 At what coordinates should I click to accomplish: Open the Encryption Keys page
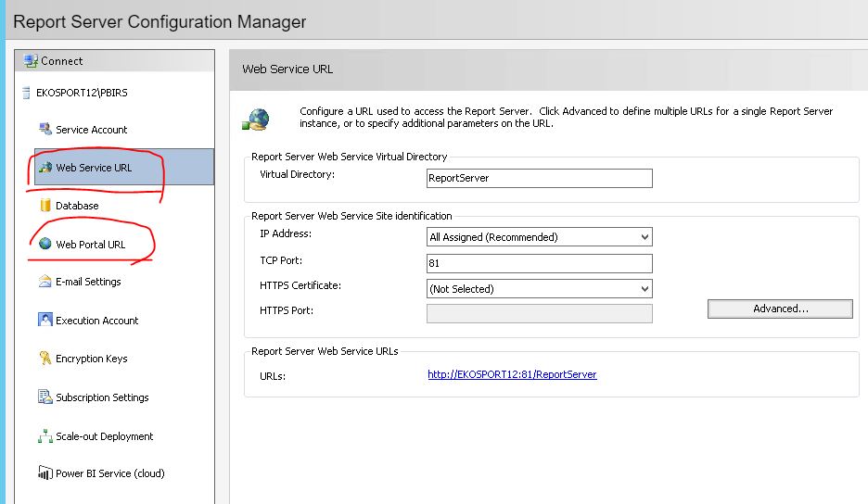91,359
